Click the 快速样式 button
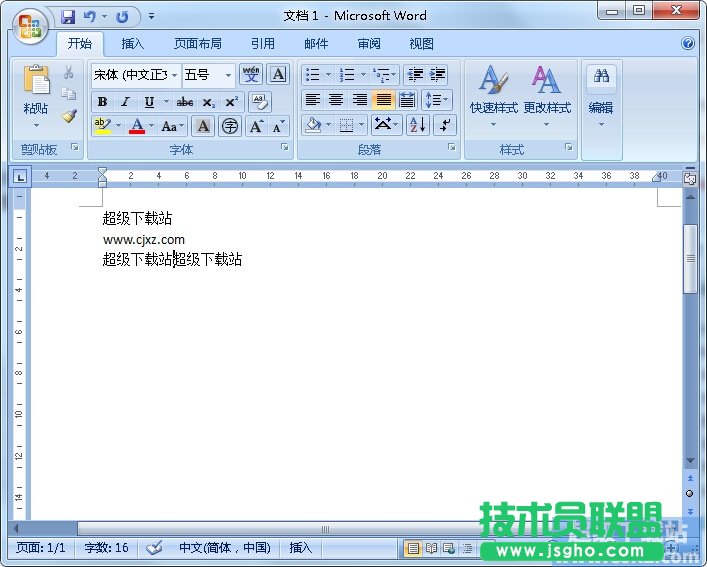This screenshot has height=567, width=707. (493, 97)
